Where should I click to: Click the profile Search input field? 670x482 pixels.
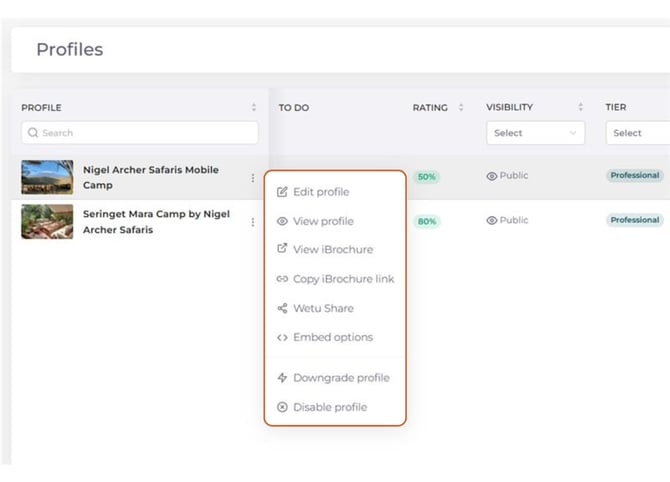[x=140, y=133]
